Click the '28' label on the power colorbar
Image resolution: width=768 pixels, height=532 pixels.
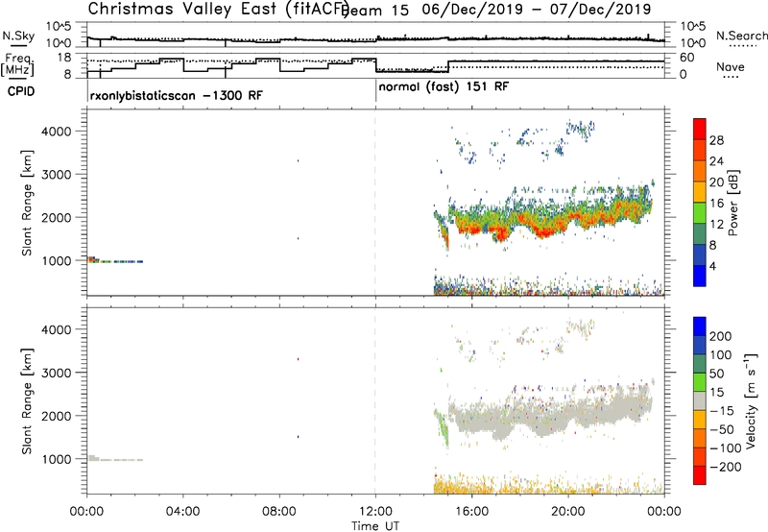tap(716, 140)
